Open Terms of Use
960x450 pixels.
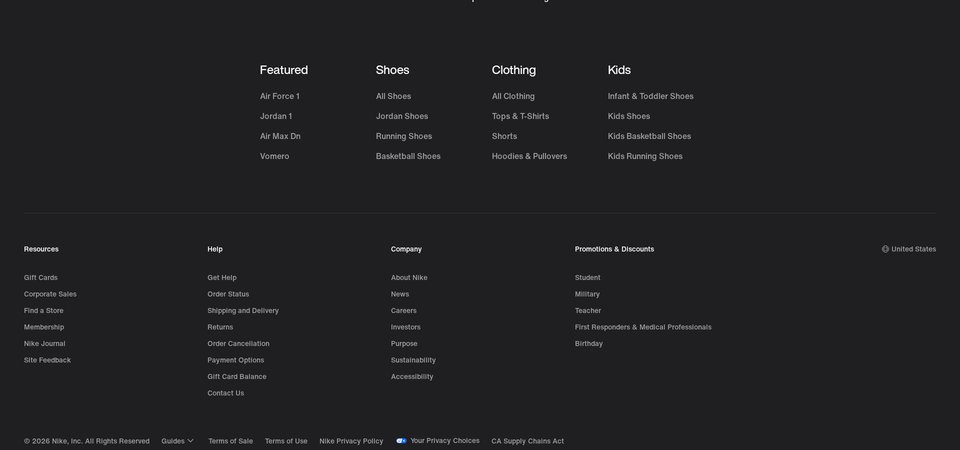[x=286, y=441]
